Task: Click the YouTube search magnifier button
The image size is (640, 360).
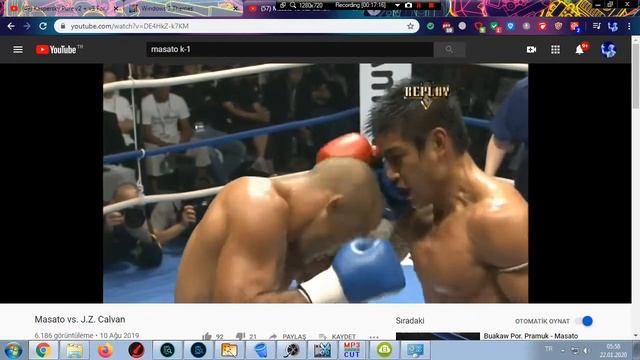Action: [x=449, y=49]
